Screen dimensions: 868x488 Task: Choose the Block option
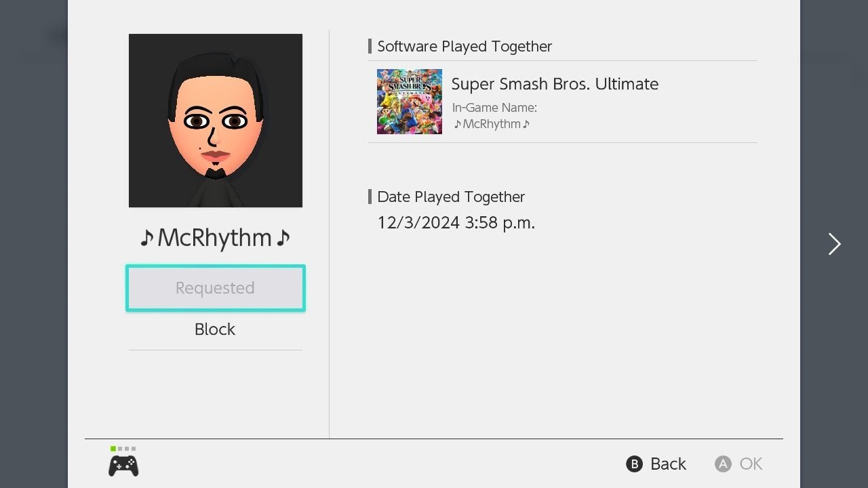coord(215,329)
